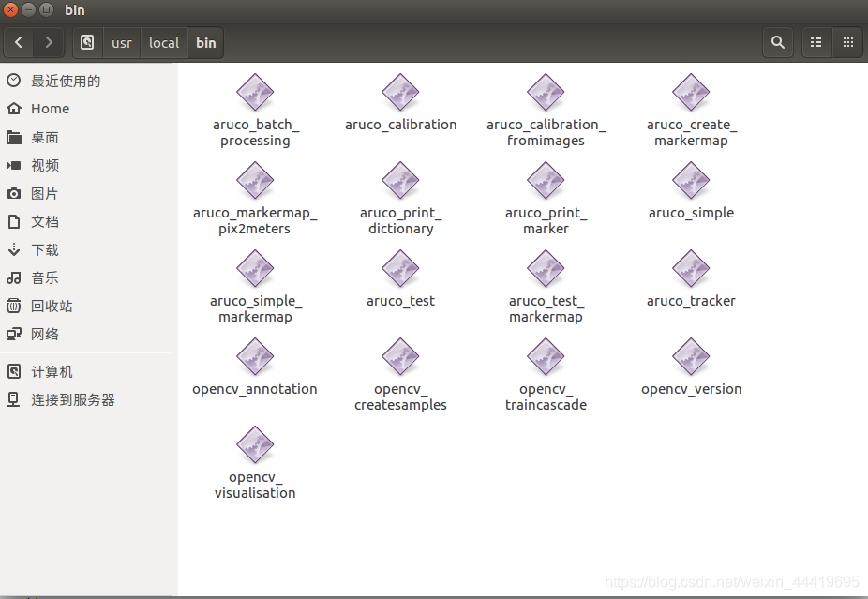This screenshot has height=599, width=868.
Task: Select the aruco_markermap_pix2meters file icon
Action: tap(255, 181)
